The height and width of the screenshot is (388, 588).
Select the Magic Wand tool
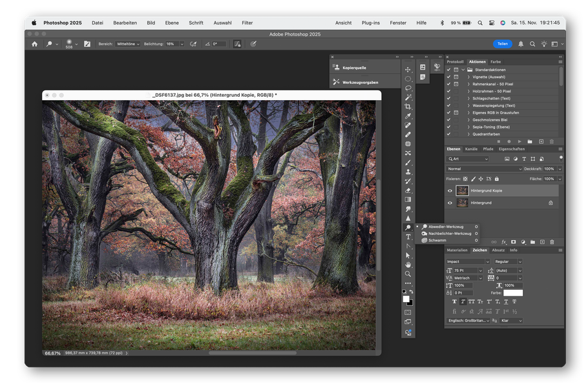point(408,97)
